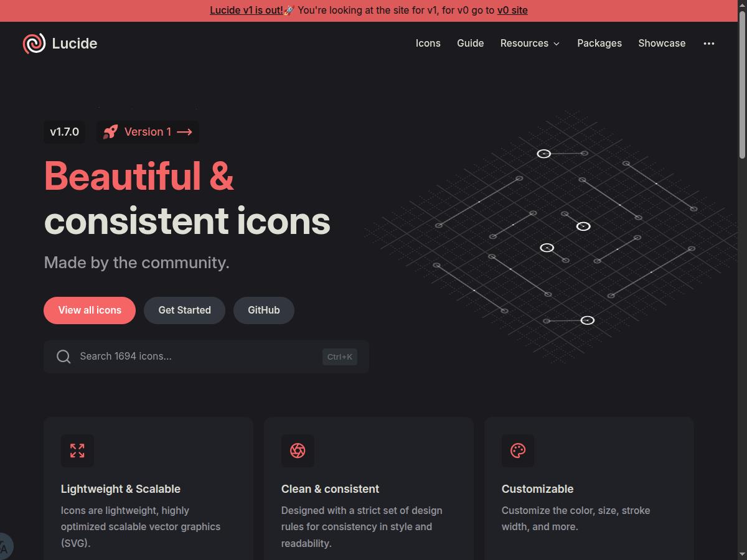Navigate to the Packages page
This screenshot has height=560, width=747.
point(599,44)
